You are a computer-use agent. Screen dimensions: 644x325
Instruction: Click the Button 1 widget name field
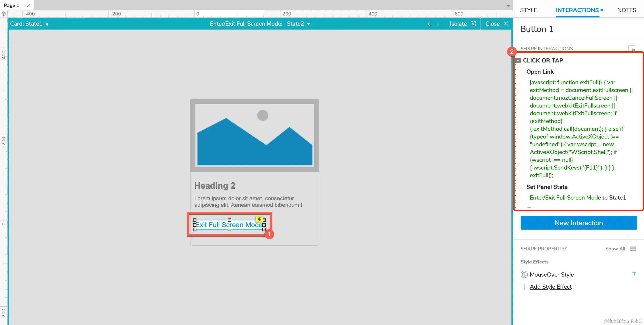pyautogui.click(x=537, y=29)
